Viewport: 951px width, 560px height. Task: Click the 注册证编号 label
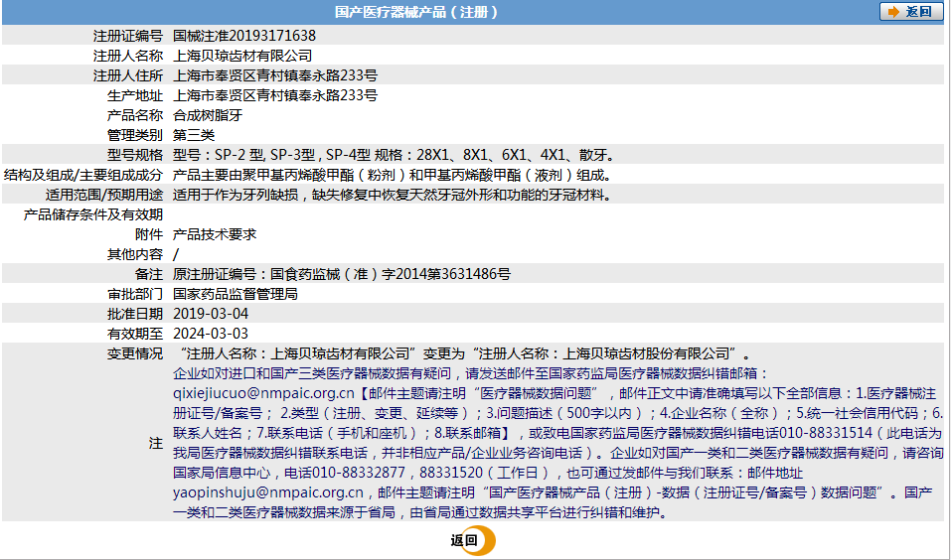tap(128, 36)
